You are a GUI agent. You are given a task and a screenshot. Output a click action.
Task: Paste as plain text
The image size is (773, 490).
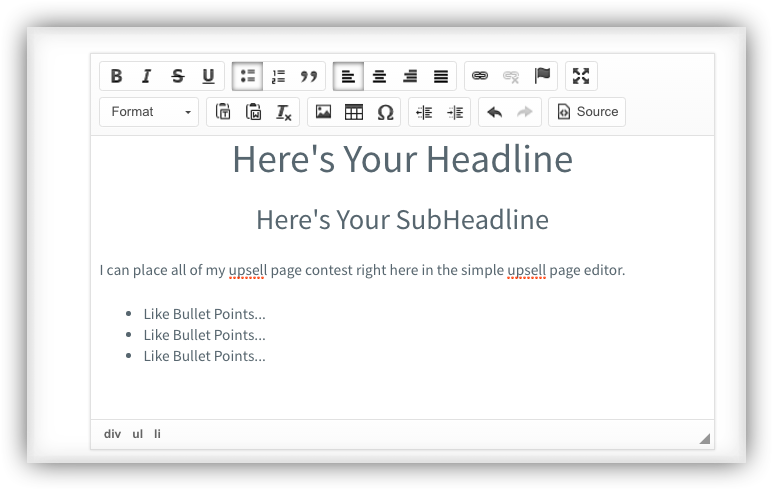click(x=223, y=112)
